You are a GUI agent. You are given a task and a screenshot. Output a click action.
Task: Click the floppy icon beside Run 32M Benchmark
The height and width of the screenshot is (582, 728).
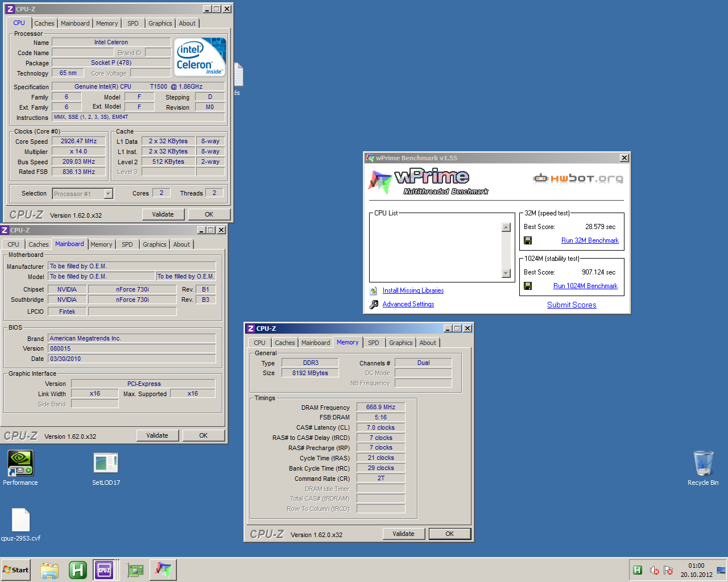pos(528,240)
